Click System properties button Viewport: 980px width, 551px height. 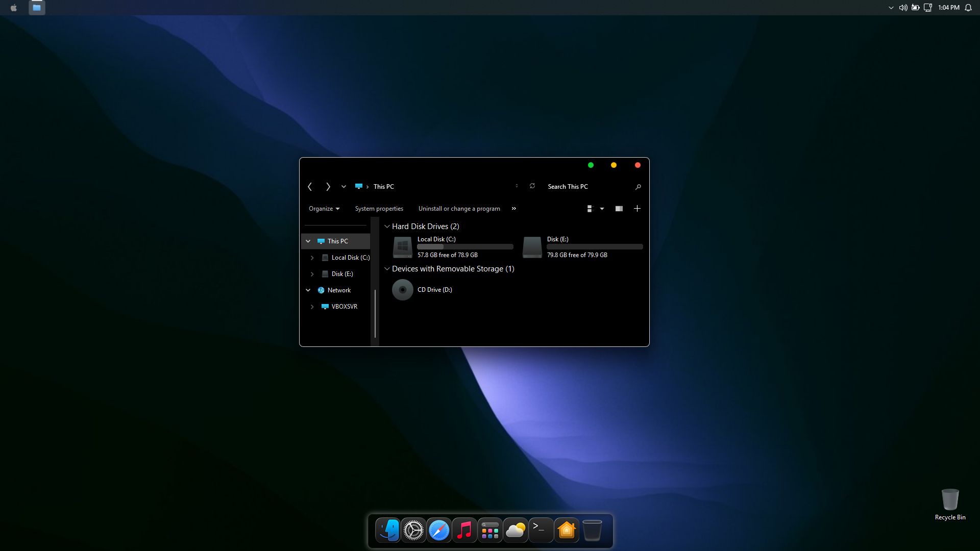(379, 209)
